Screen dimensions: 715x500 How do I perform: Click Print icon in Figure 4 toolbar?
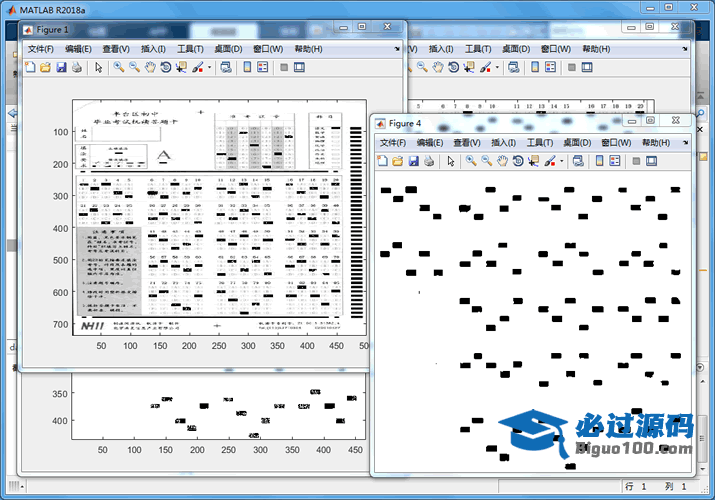tap(430, 161)
